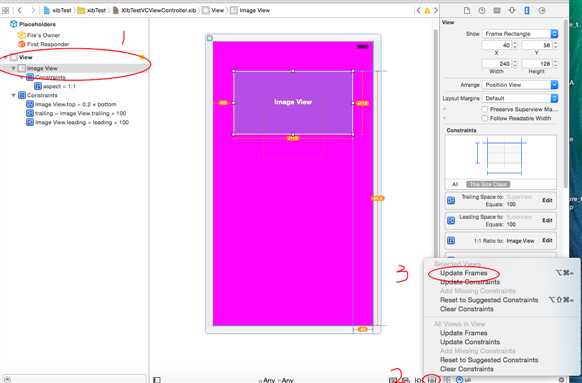Show the Size inspector
This screenshot has height=383, width=582.
[527, 10]
